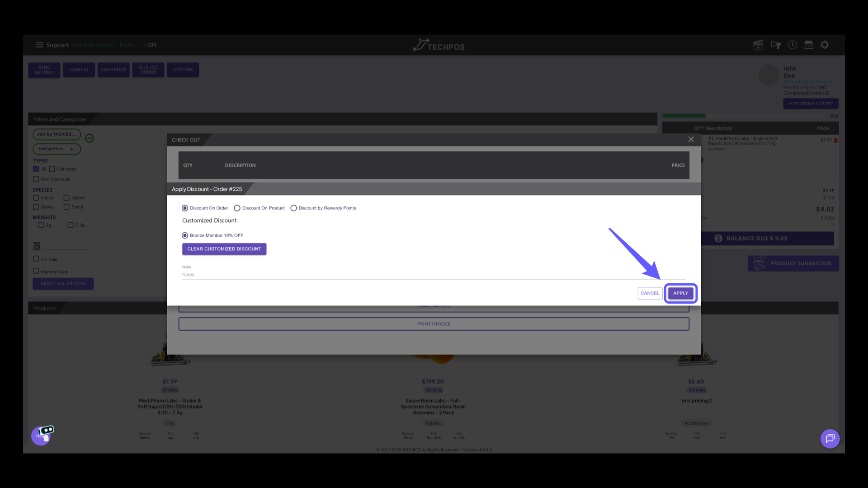Viewport: 868px width, 488px height.
Task: Expand Sort by Price plus control
Action: coord(71,149)
